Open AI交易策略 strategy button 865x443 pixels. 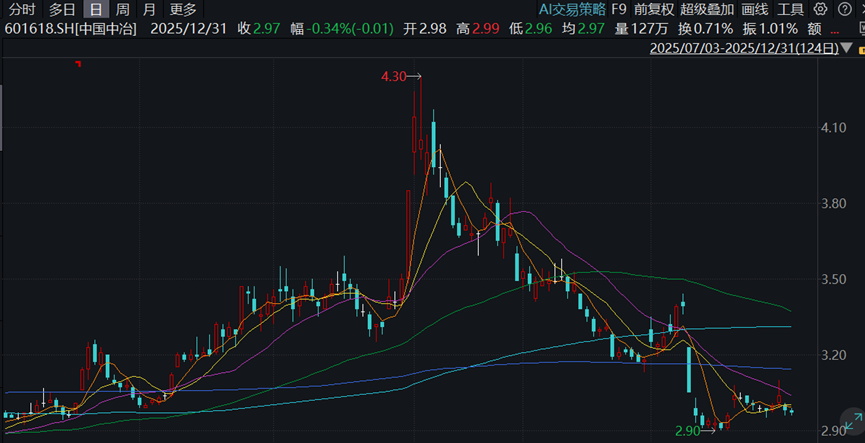(573, 9)
